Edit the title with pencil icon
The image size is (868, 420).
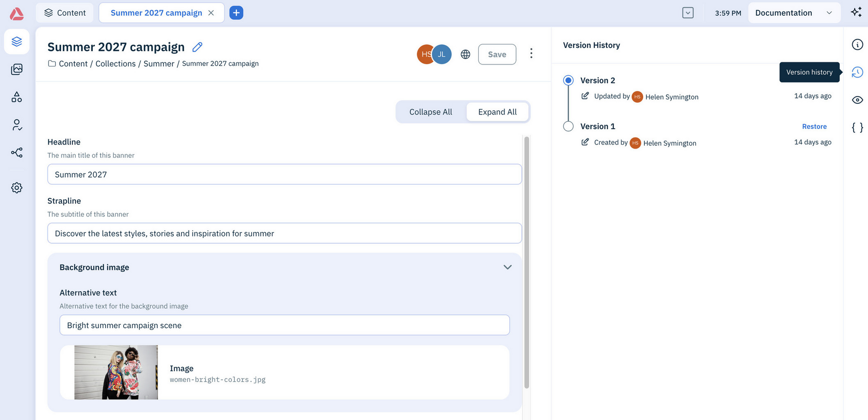(x=197, y=47)
